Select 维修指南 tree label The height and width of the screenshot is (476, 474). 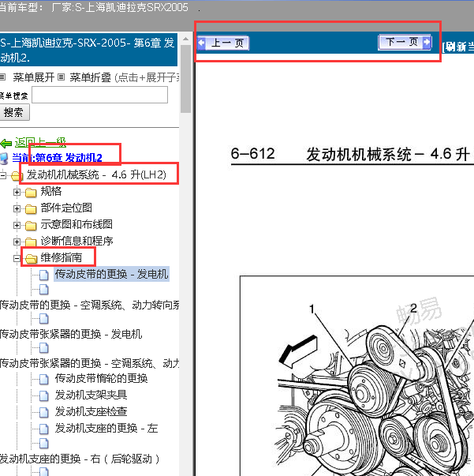point(62,257)
